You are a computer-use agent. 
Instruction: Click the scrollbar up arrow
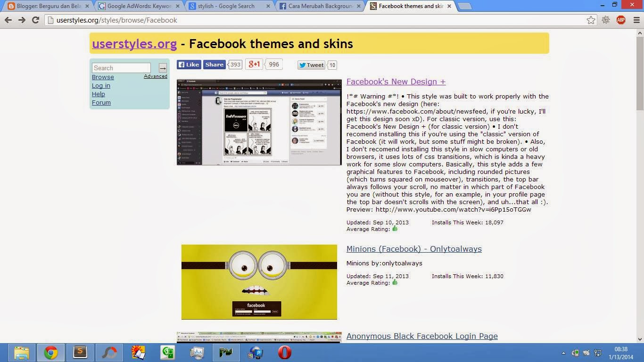[640, 33]
